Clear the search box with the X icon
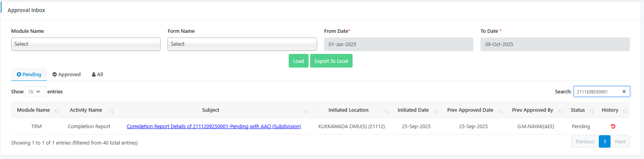This screenshot has height=159, width=644. point(624,91)
